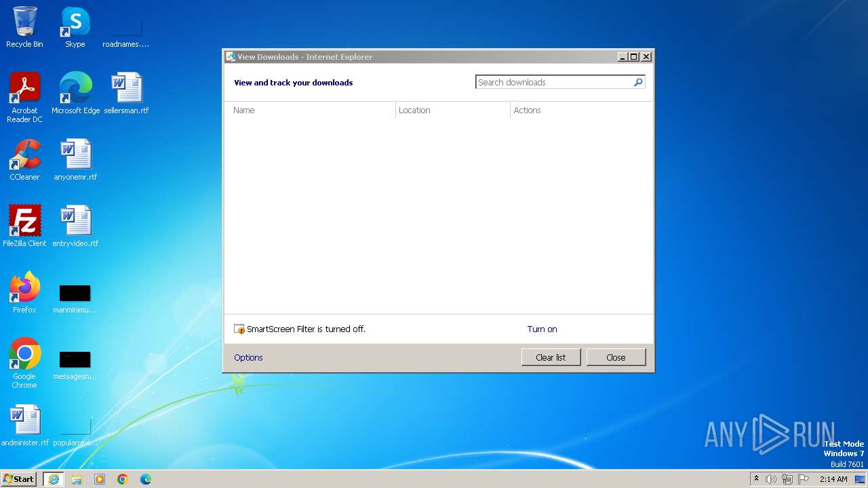Click the SmartScreen Filter warning icon
The height and width of the screenshot is (488, 868).
[x=239, y=329]
